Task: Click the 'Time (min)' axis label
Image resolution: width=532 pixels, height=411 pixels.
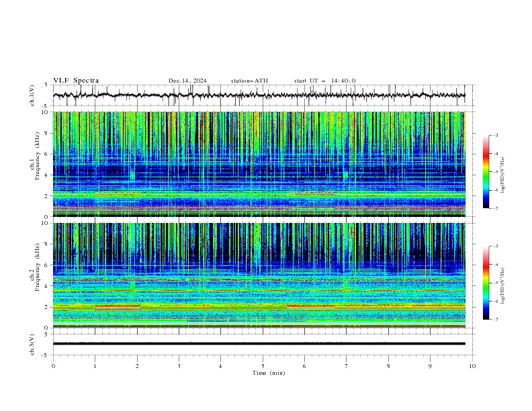Action: pyautogui.click(x=269, y=373)
